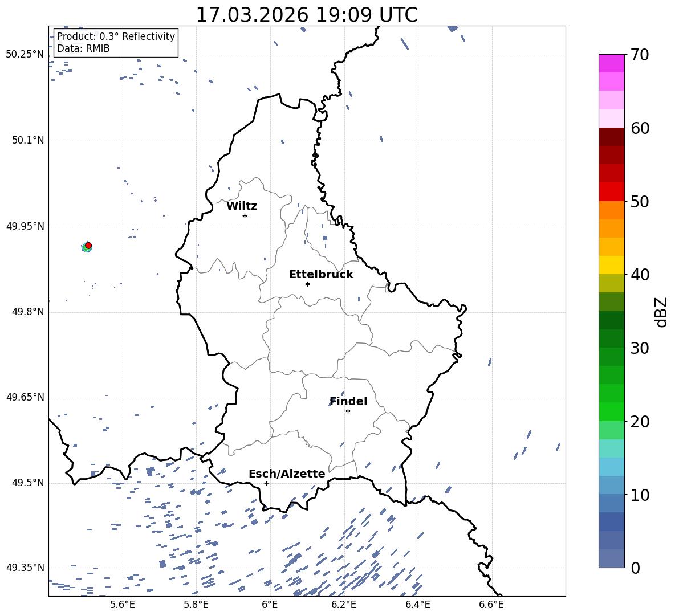Screen dimensions: 675x616
Task: Click the 50.1°N latitude label
Action: (28, 140)
